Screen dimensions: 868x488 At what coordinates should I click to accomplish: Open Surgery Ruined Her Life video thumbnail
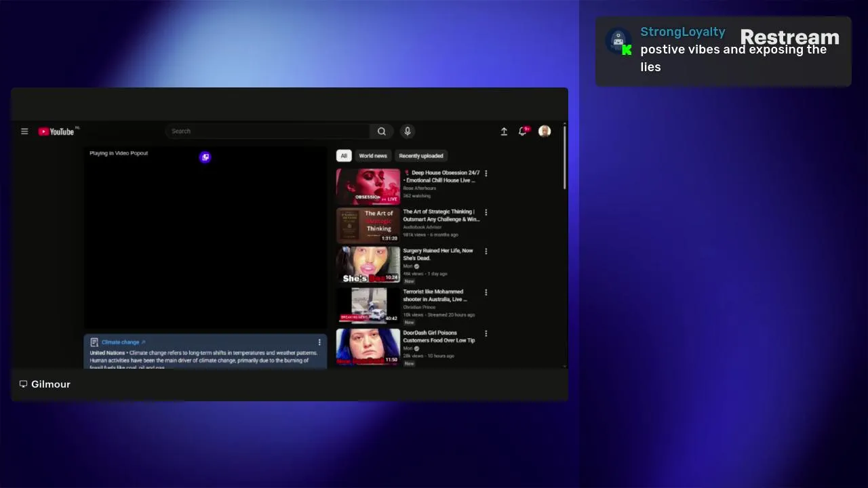click(368, 264)
